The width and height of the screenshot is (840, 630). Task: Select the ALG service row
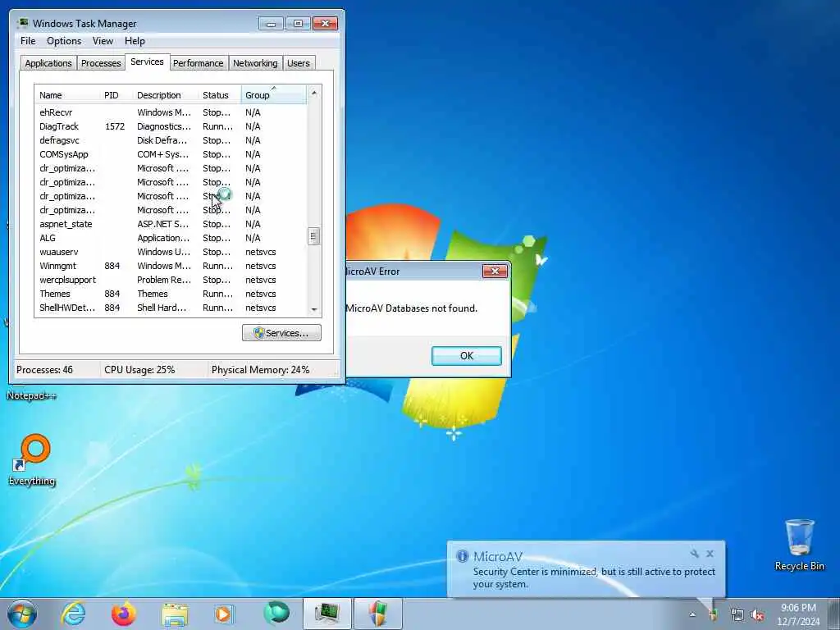click(171, 238)
